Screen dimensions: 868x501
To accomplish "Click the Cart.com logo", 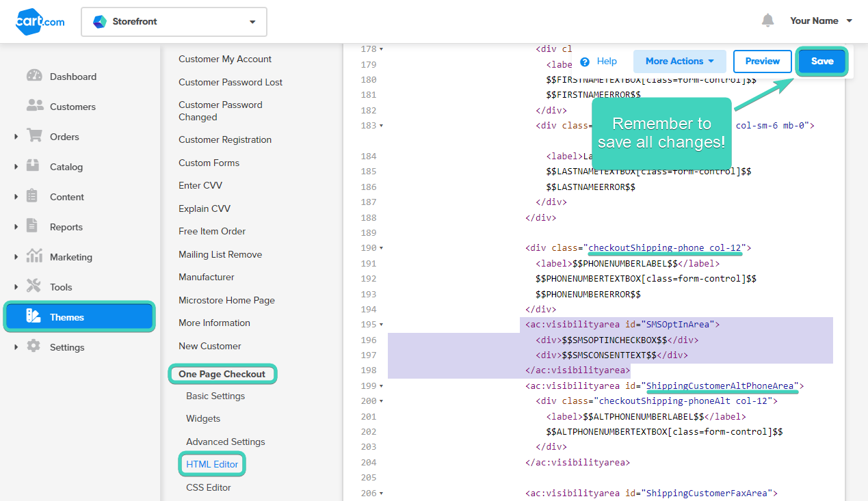I will (x=40, y=21).
